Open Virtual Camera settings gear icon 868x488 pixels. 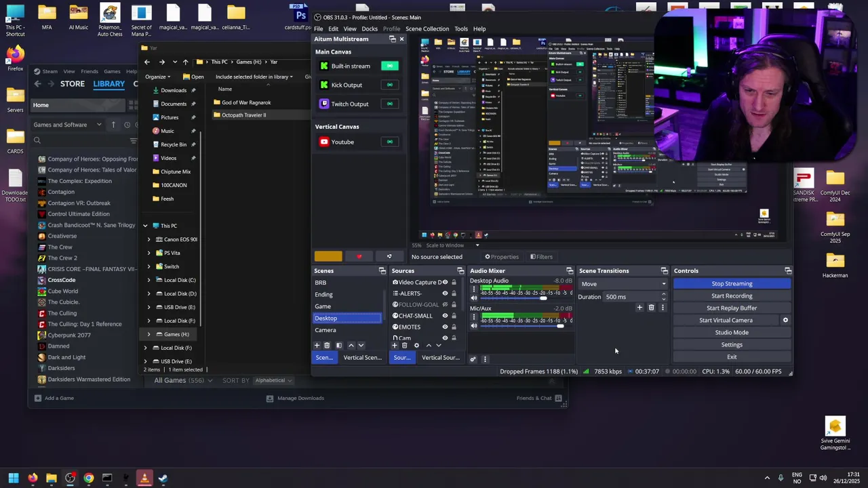[785, 320]
